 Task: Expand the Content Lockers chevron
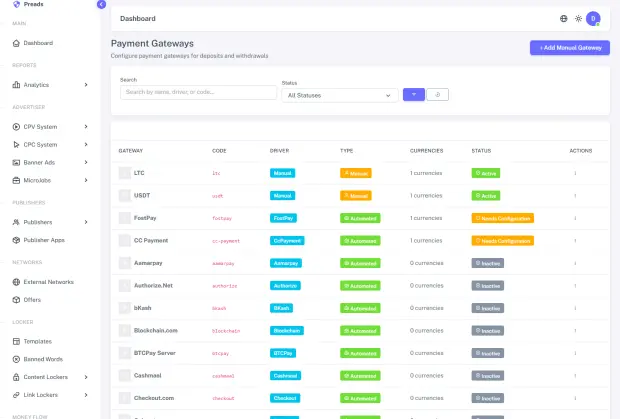86,377
